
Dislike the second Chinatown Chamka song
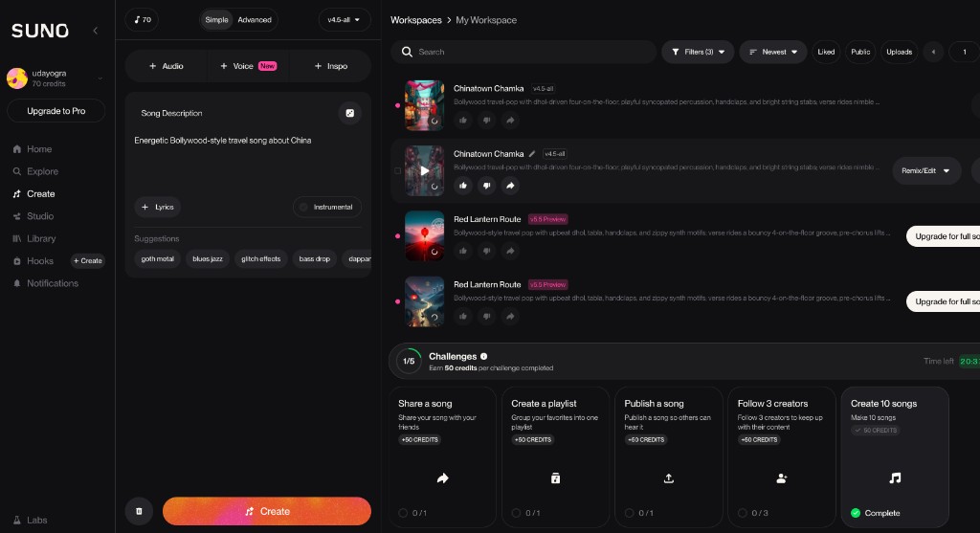pos(487,186)
